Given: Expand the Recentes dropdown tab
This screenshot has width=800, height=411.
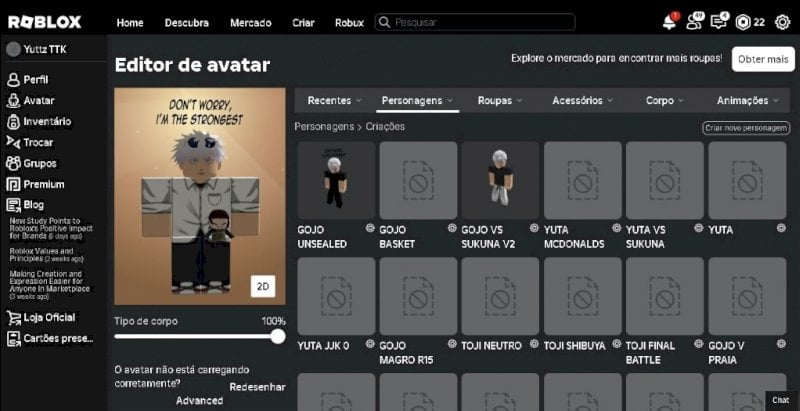Looking at the screenshot, I should click(x=334, y=100).
